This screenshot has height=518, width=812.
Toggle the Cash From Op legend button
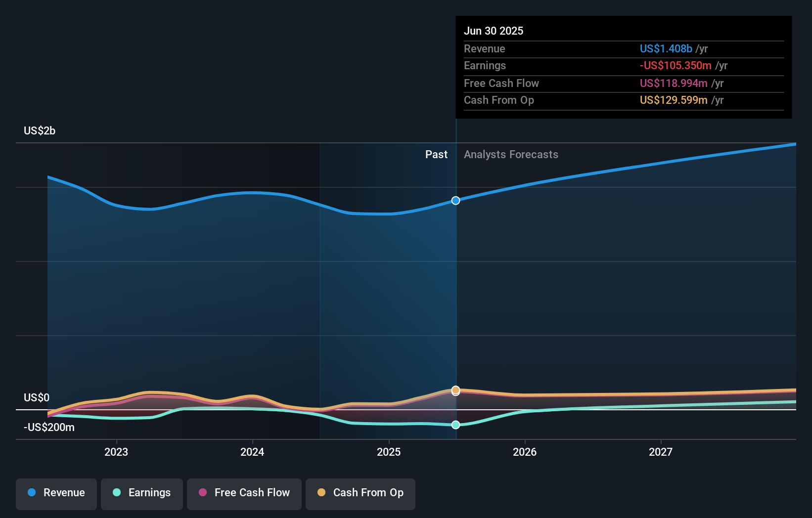tap(361, 494)
